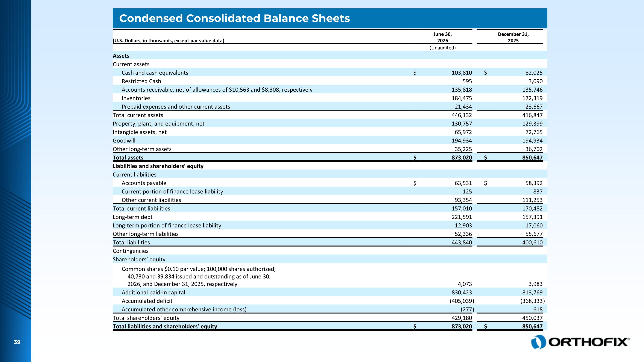Select the Assets section heading
Viewport: 644px width, 362px height.
121,56
